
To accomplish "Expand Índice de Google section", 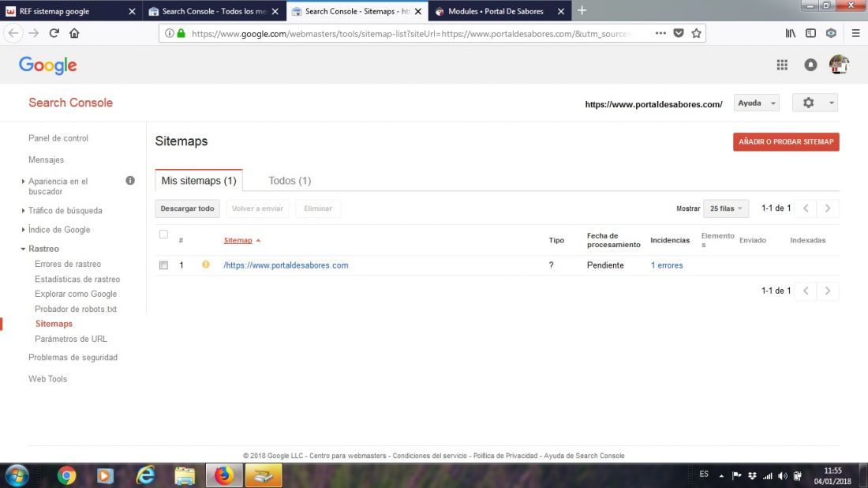I will tap(23, 229).
